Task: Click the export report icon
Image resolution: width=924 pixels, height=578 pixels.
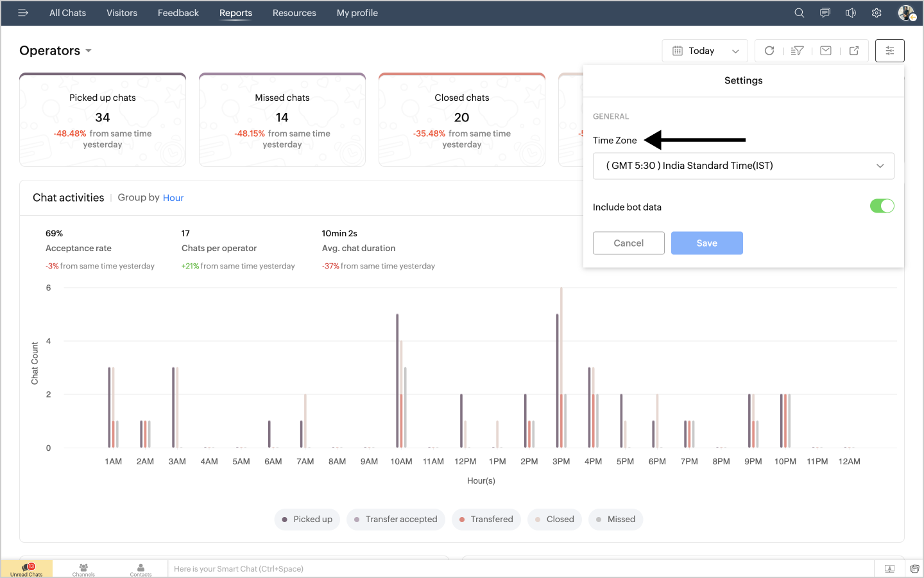Action: coord(854,51)
